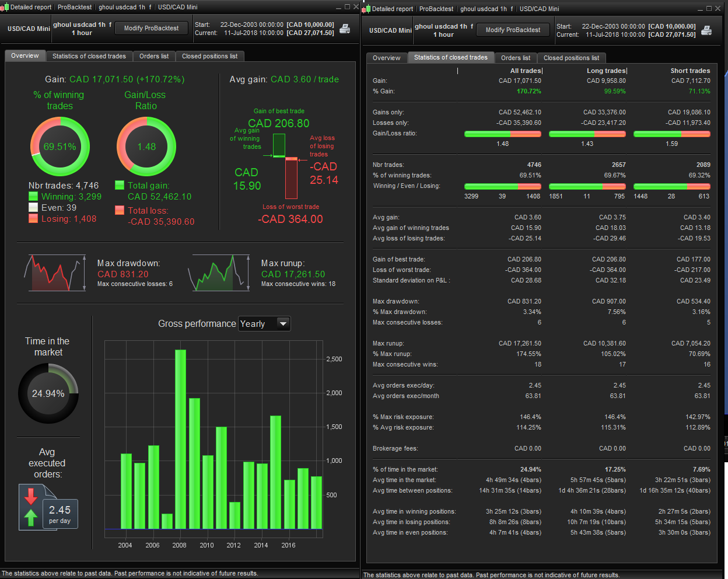Click the All trades winning/even/losing bar
This screenshot has width=728, height=579.
click(503, 186)
